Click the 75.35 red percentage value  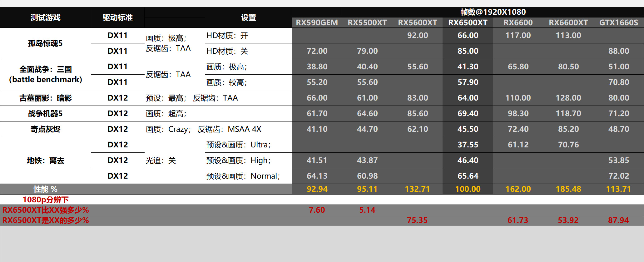coord(417,220)
